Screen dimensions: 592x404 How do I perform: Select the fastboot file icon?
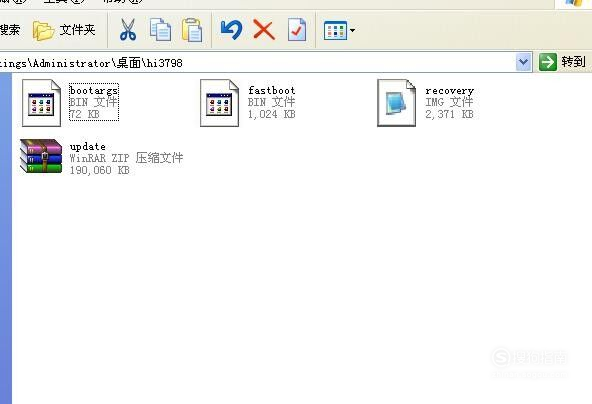(x=219, y=103)
